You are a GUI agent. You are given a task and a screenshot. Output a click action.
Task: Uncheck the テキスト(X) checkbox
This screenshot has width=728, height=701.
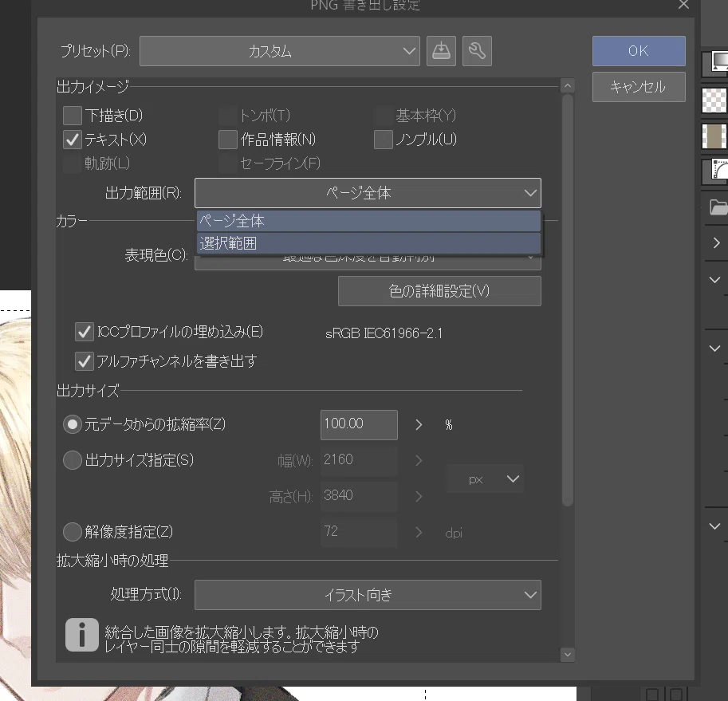click(73, 140)
